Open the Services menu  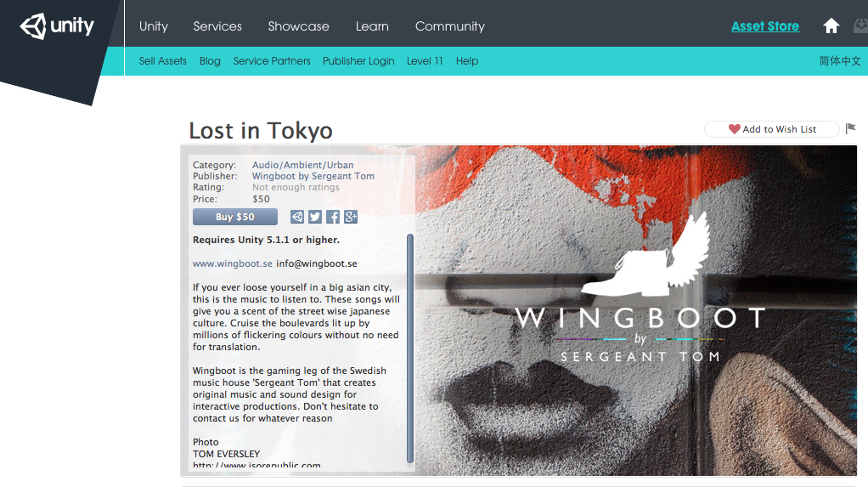point(217,26)
